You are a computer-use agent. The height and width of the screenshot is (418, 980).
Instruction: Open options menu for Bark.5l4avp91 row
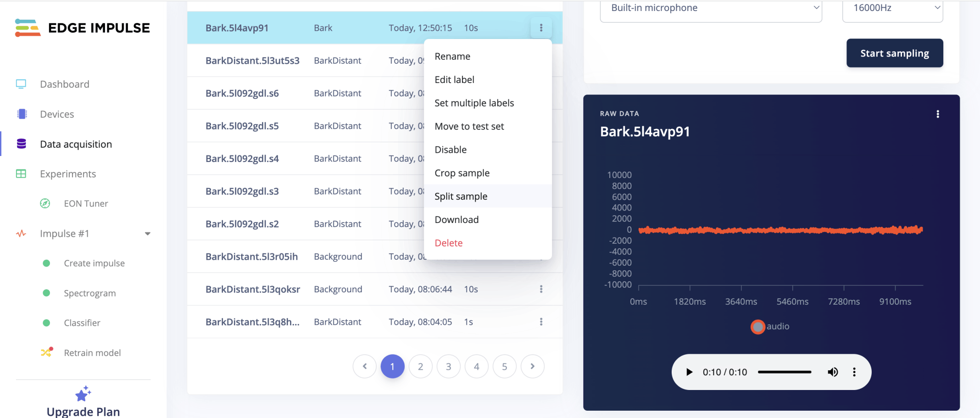point(541,28)
